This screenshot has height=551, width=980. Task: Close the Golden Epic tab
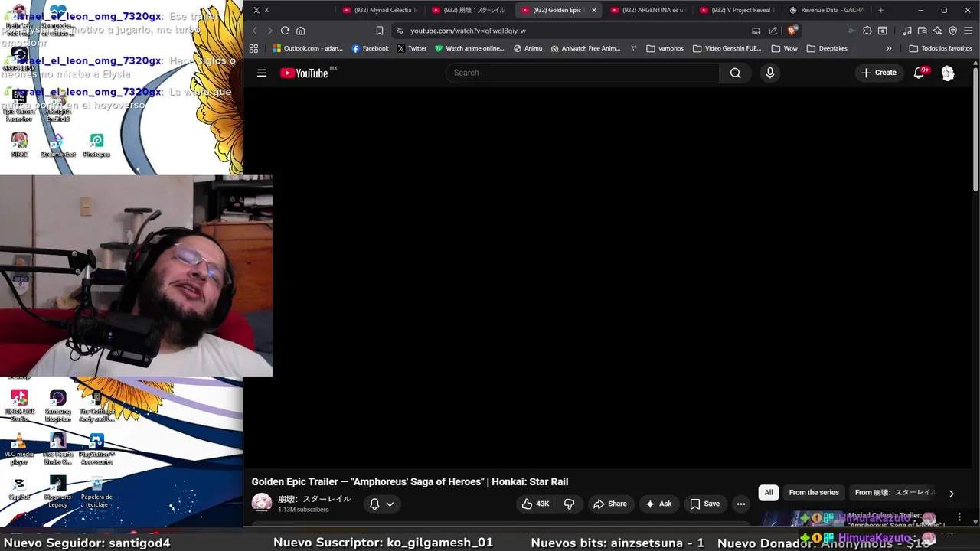pos(593,10)
